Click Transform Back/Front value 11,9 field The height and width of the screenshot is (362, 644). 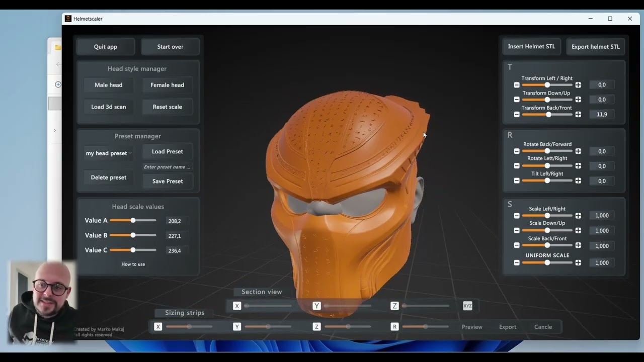click(602, 115)
